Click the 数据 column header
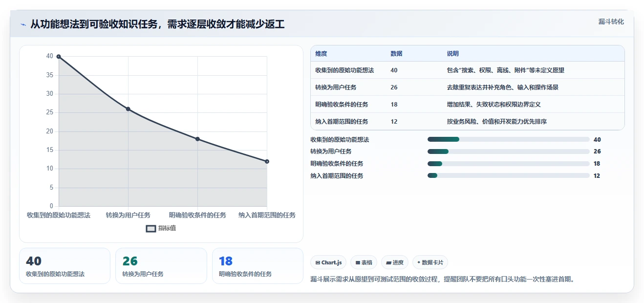644x303 pixels. [x=396, y=54]
